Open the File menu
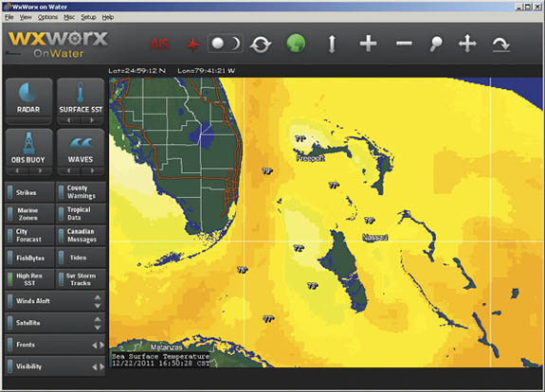This screenshot has height=392, width=545. [9, 17]
